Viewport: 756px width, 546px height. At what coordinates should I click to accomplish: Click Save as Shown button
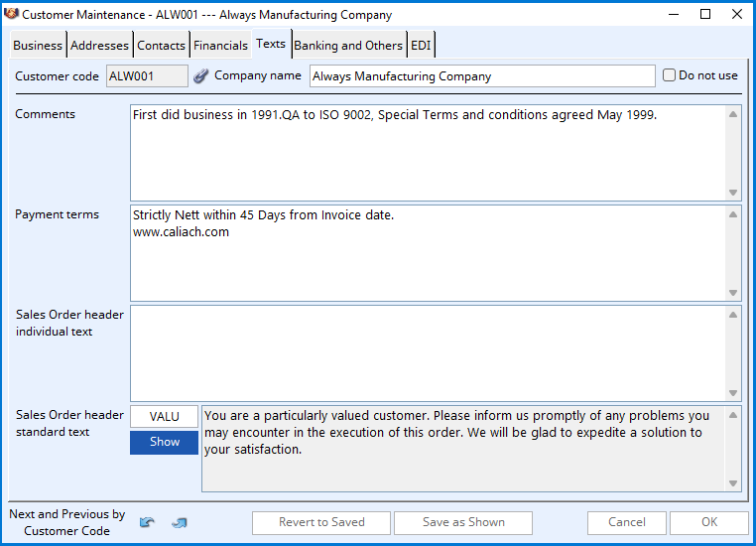(x=463, y=522)
